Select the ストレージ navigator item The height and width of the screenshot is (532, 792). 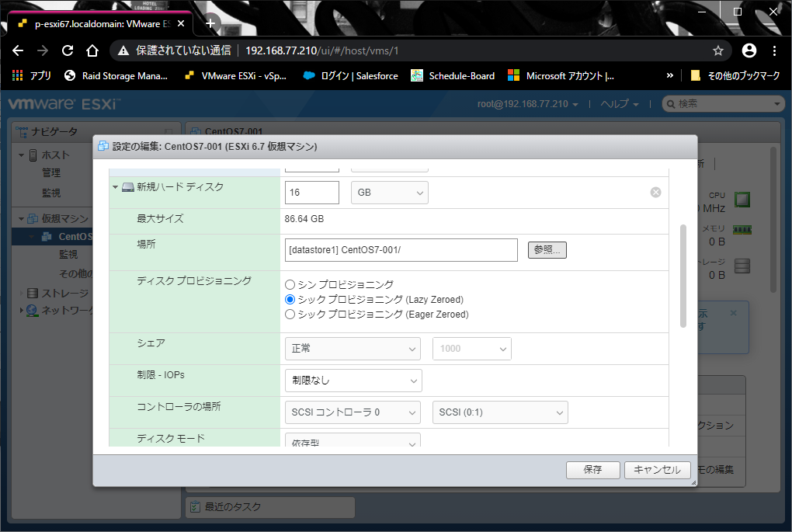click(64, 293)
